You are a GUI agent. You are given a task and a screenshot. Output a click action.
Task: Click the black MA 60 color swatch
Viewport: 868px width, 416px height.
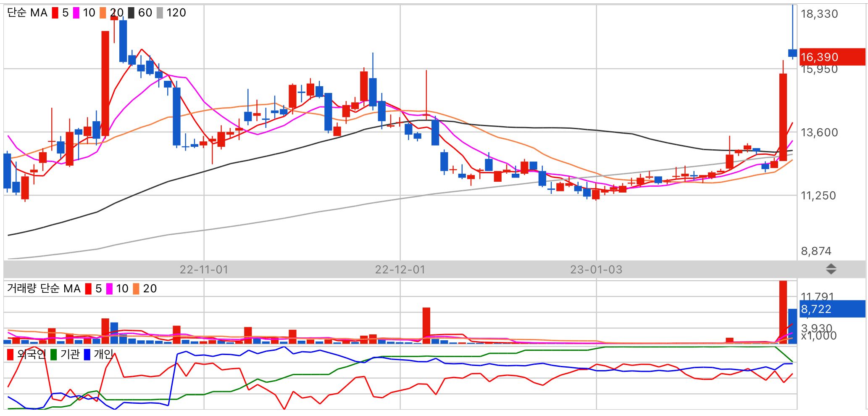(x=131, y=13)
